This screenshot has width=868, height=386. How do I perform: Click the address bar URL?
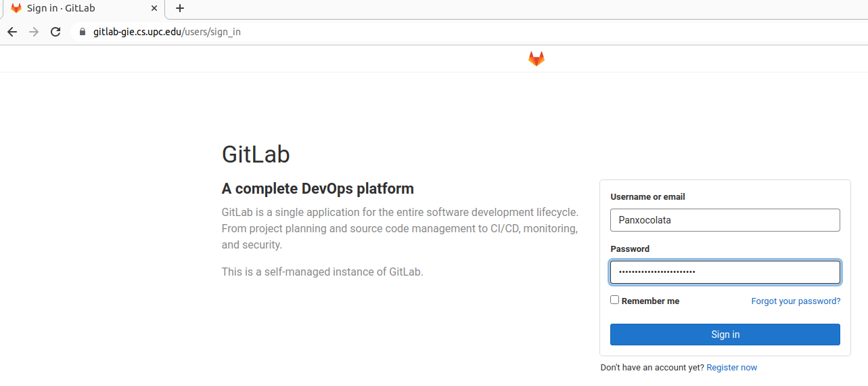(x=167, y=32)
